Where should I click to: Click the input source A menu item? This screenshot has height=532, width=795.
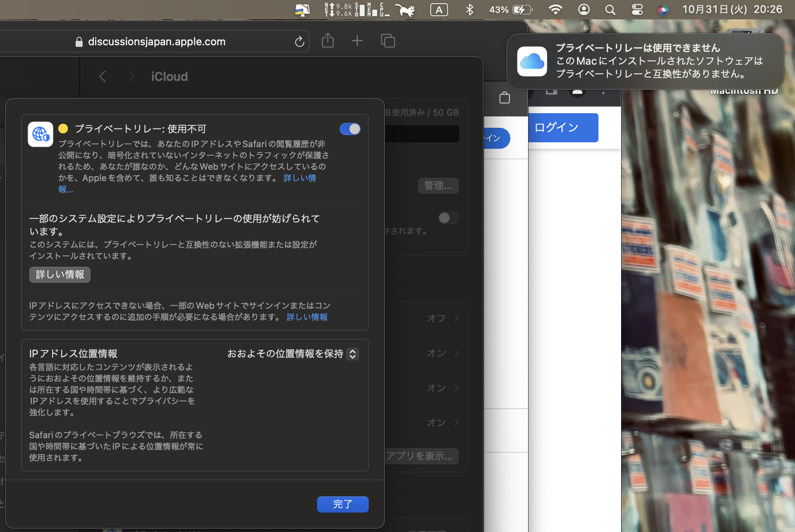click(x=439, y=9)
